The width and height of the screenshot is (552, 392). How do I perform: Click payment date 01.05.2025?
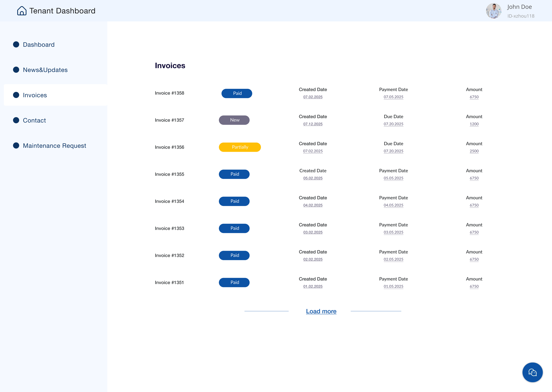393,287
